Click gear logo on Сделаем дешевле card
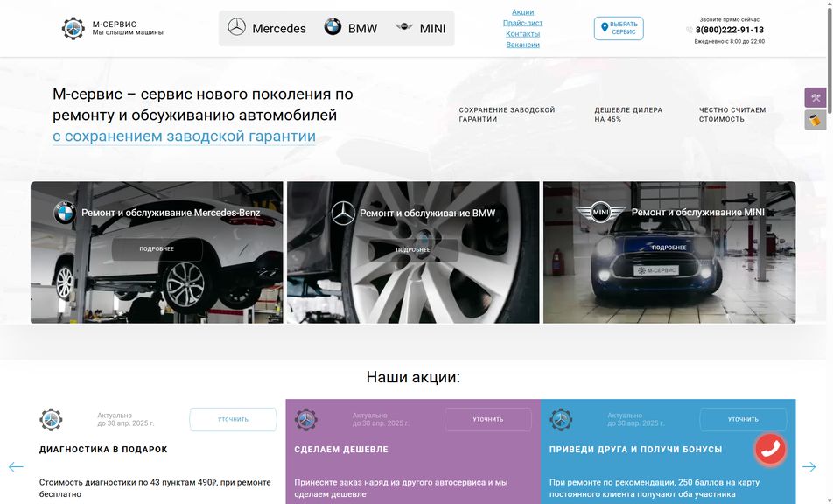The image size is (833, 504). (x=306, y=419)
